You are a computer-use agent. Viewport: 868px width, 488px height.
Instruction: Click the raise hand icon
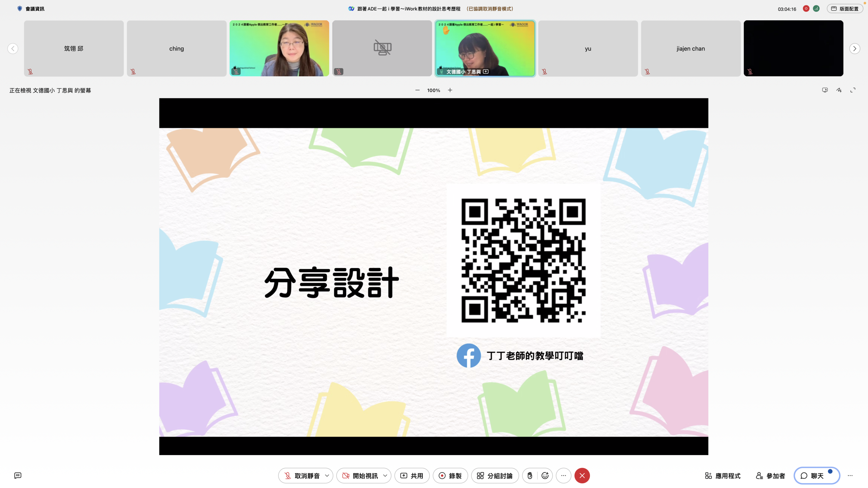pos(530,475)
